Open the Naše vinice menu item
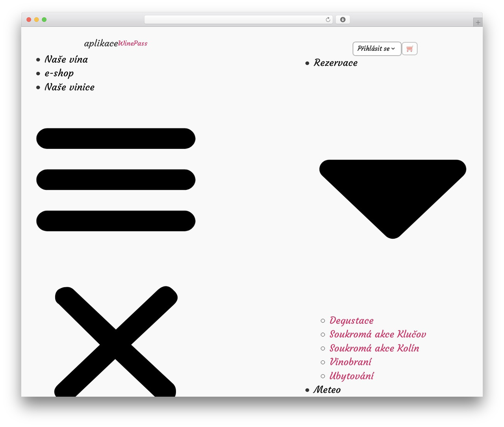The width and height of the screenshot is (504, 427). coord(69,87)
